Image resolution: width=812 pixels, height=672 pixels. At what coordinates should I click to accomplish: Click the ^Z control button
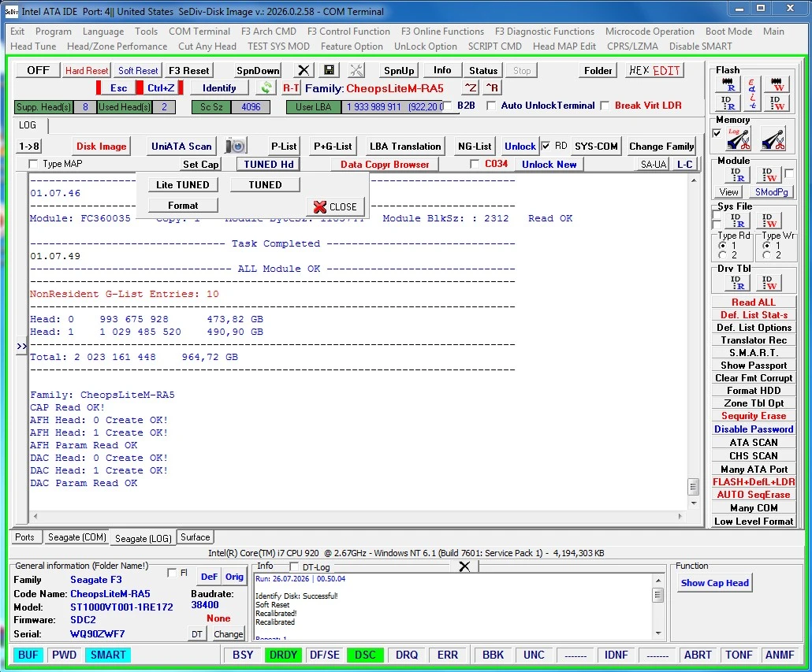(x=470, y=87)
